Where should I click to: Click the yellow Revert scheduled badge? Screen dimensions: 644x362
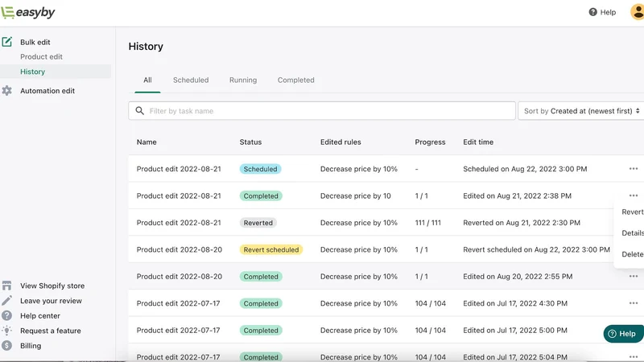[x=271, y=249]
